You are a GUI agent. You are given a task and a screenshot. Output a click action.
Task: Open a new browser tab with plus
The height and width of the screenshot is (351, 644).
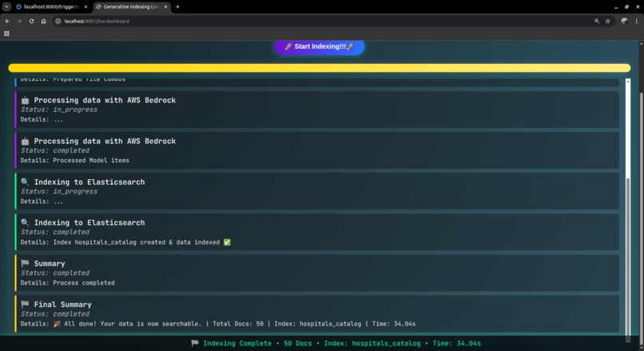point(177,6)
